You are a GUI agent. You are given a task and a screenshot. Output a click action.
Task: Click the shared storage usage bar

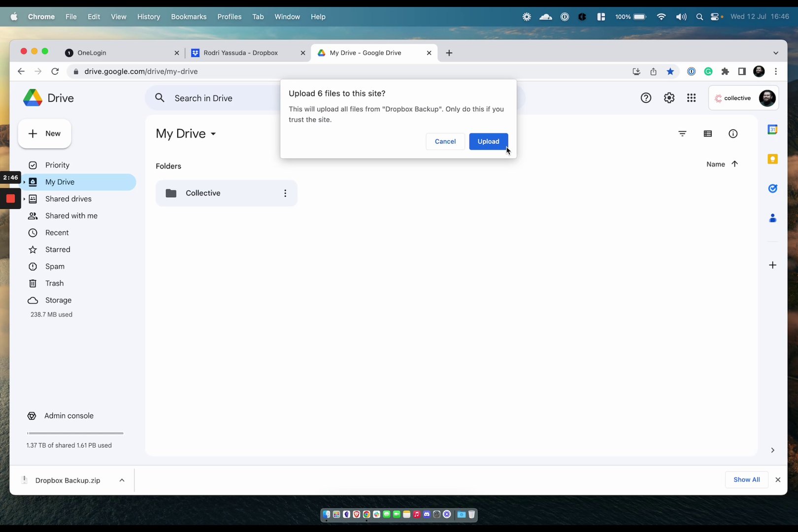point(75,433)
